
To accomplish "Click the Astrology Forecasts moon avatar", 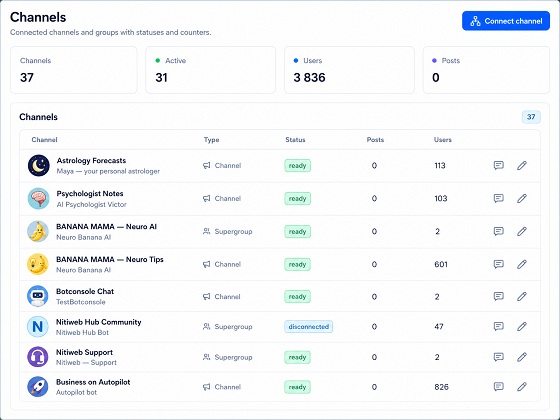I will (39, 165).
